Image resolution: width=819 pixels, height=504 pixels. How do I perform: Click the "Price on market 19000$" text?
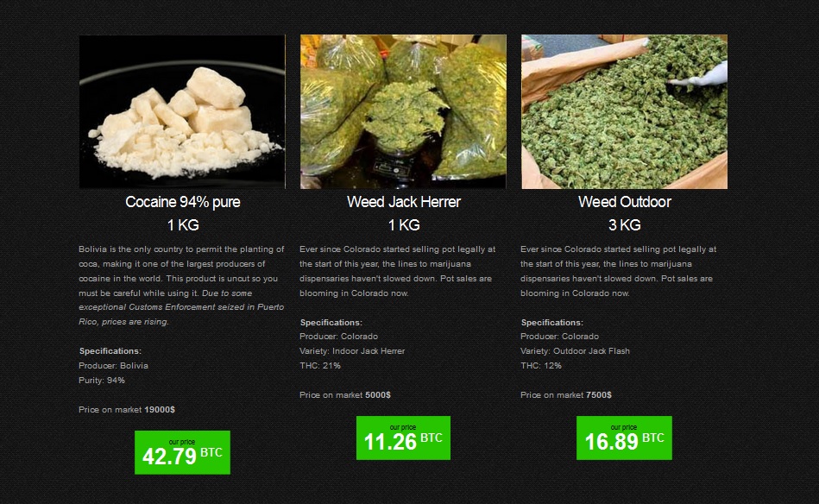point(127,409)
